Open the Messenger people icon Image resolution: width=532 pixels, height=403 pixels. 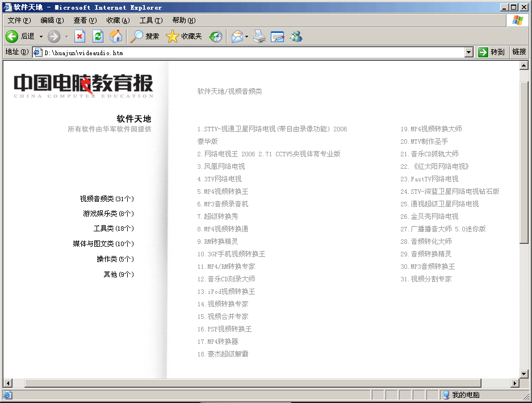(296, 36)
